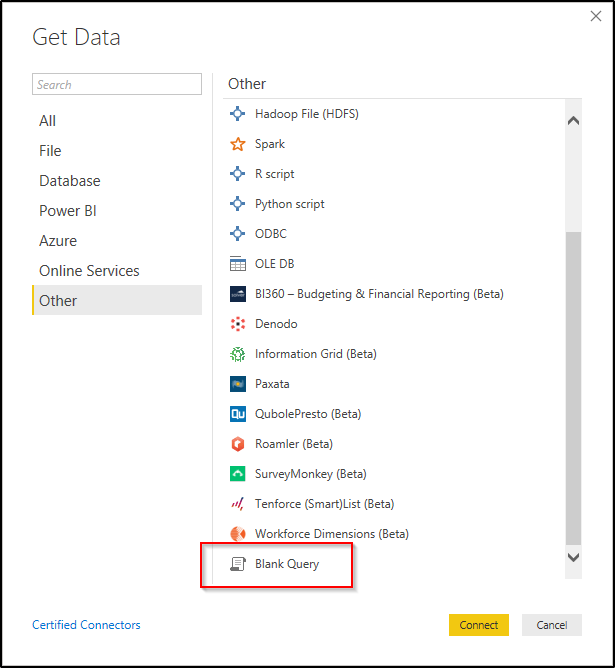Select the Other category

[117, 300]
